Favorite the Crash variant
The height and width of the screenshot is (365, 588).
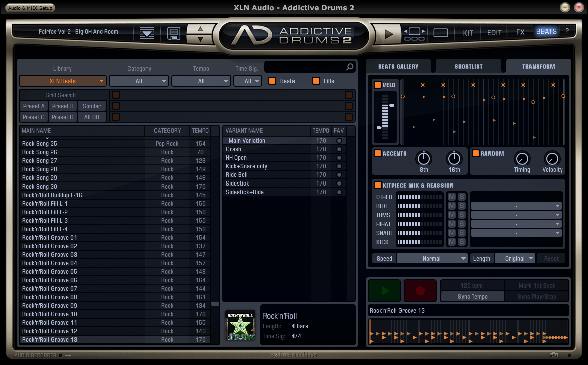pyautogui.click(x=339, y=149)
